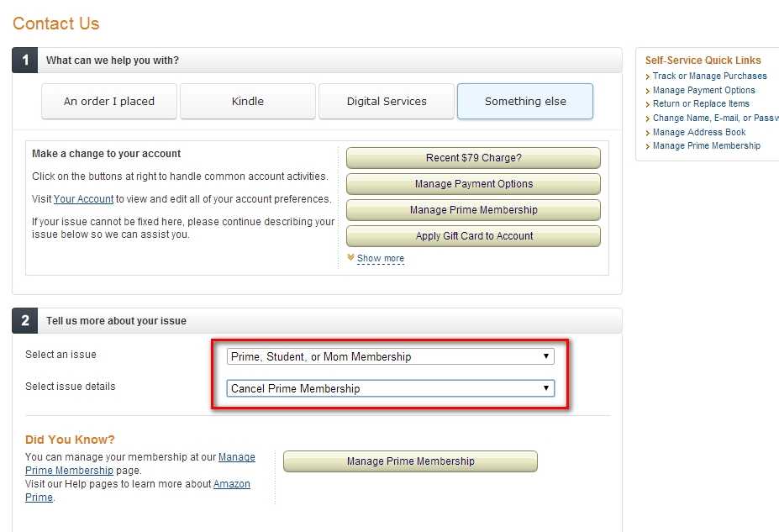Open the 'Select issue details' dropdown
The height and width of the screenshot is (532, 779).
[391, 388]
